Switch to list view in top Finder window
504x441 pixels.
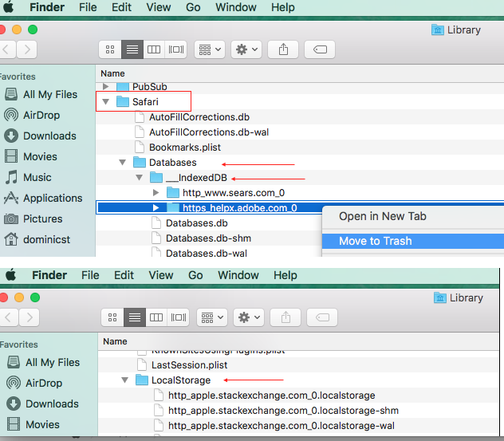tap(132, 49)
